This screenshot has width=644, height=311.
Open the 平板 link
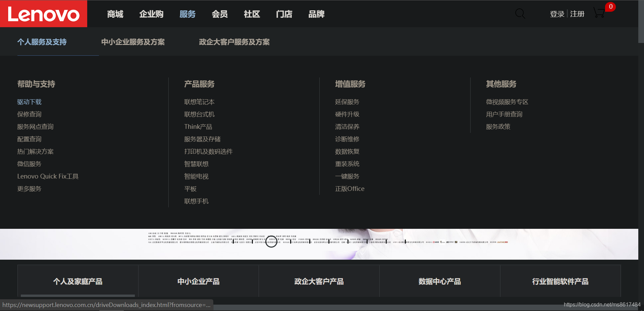(x=190, y=189)
